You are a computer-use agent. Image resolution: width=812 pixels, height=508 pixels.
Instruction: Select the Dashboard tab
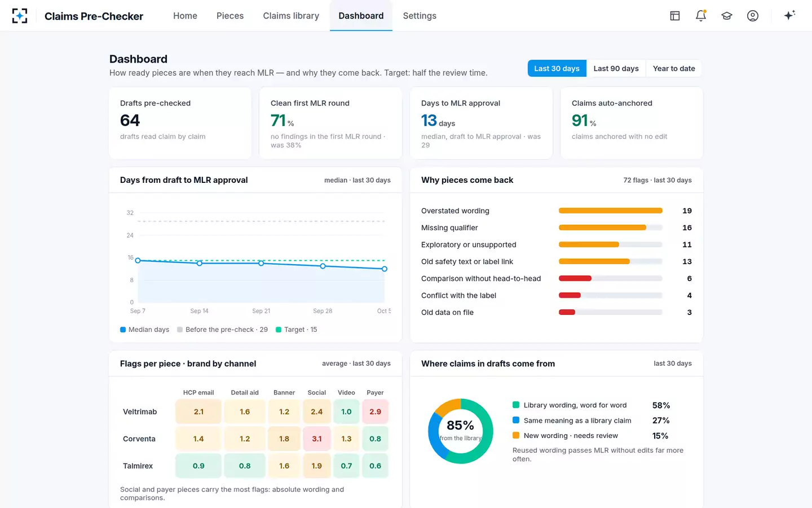coord(361,16)
